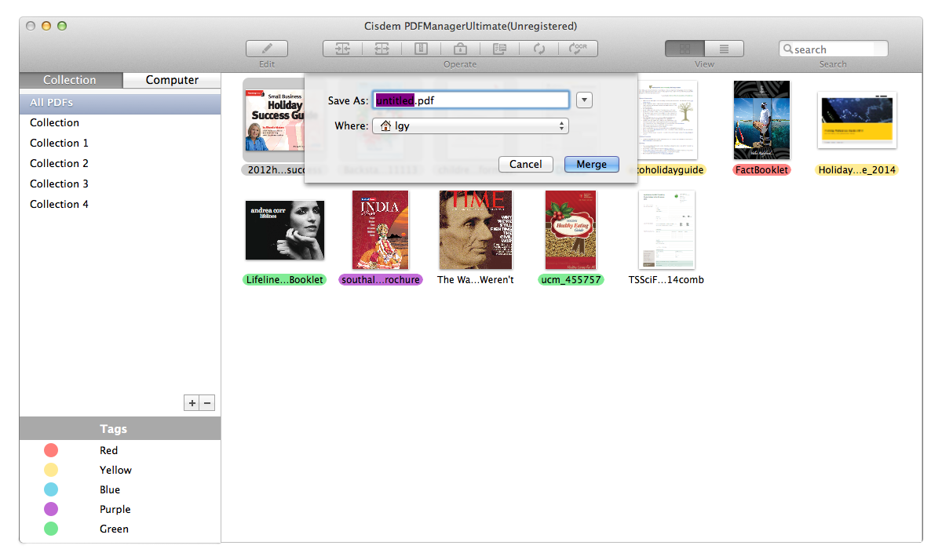
Task: Select Collection 3 in sidebar
Action: [120, 184]
